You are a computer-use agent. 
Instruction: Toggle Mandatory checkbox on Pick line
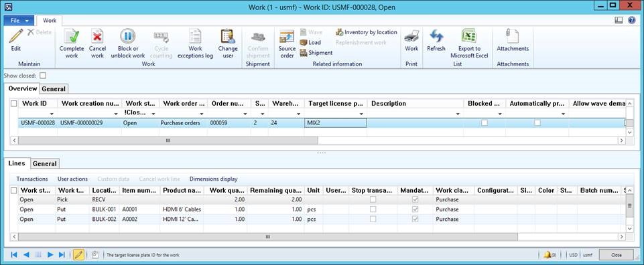coord(415,199)
